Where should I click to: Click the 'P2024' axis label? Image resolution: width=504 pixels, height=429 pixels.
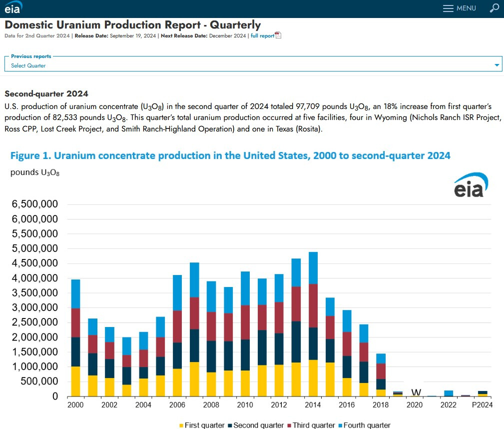482,405
